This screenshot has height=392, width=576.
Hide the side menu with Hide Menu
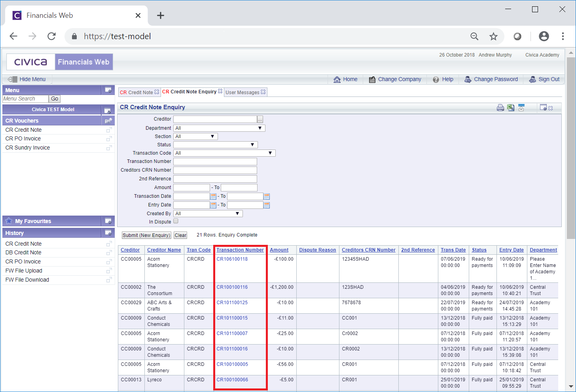pyautogui.click(x=27, y=79)
